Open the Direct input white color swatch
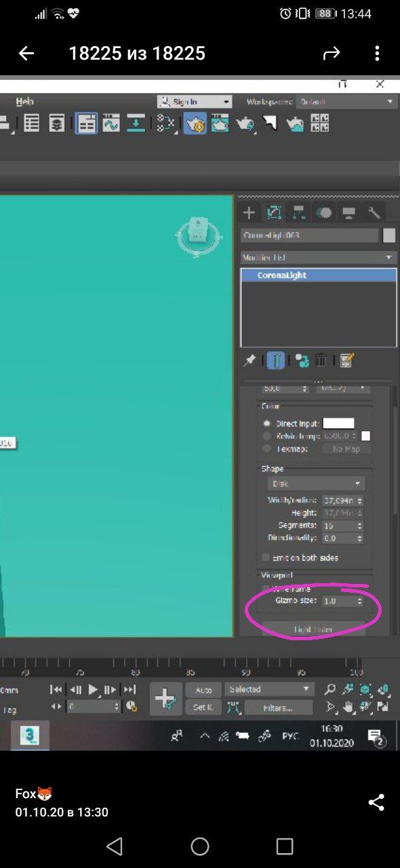The width and height of the screenshot is (400, 868). [x=338, y=423]
